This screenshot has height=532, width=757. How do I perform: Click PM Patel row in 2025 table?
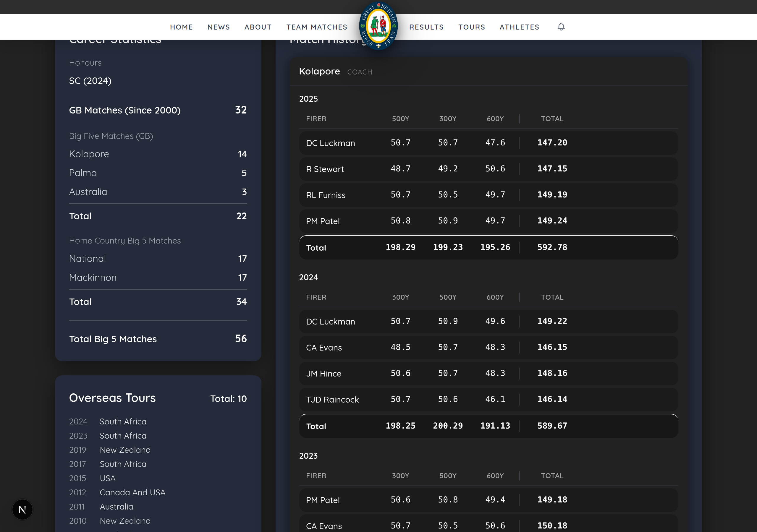[488, 221]
